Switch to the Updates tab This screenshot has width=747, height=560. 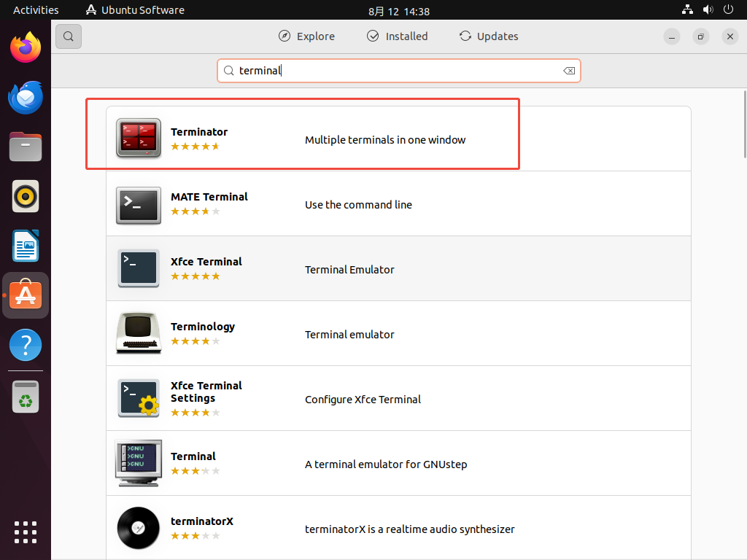tap(489, 36)
